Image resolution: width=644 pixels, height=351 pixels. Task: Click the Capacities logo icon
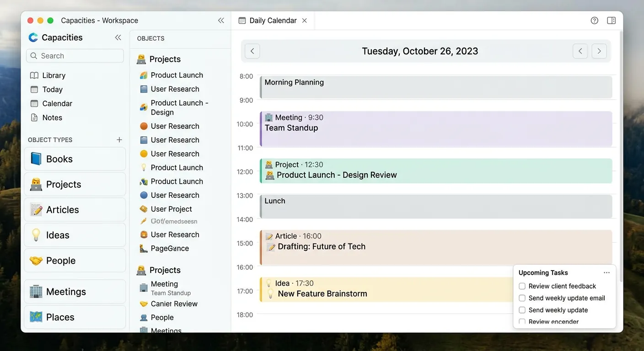pos(33,37)
